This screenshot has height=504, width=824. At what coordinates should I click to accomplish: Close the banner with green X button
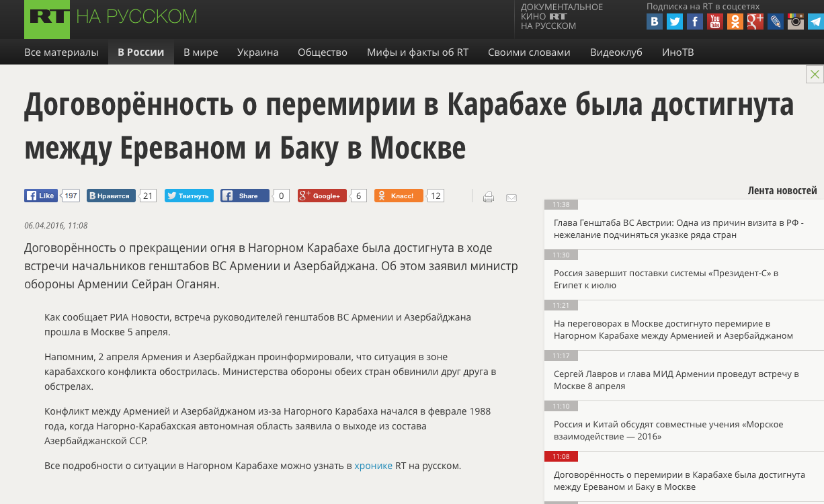click(815, 75)
